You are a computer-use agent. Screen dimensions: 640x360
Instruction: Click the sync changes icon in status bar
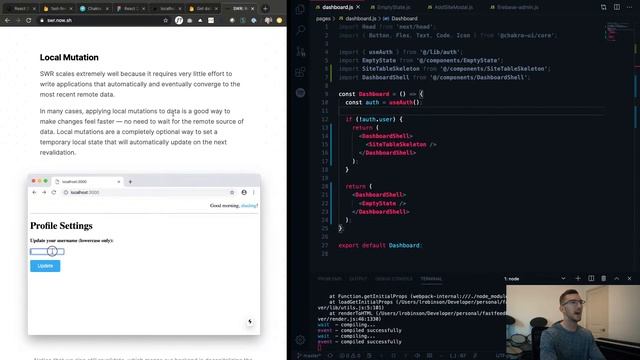pyautogui.click(x=330, y=356)
